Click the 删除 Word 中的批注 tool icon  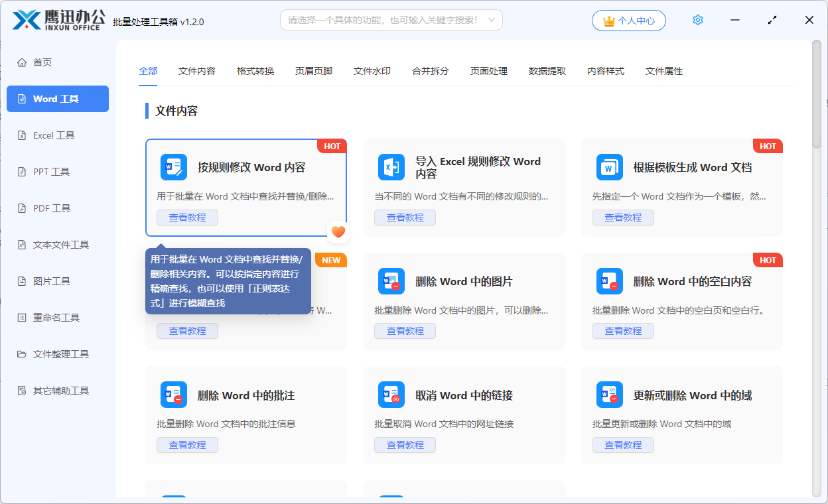click(173, 395)
